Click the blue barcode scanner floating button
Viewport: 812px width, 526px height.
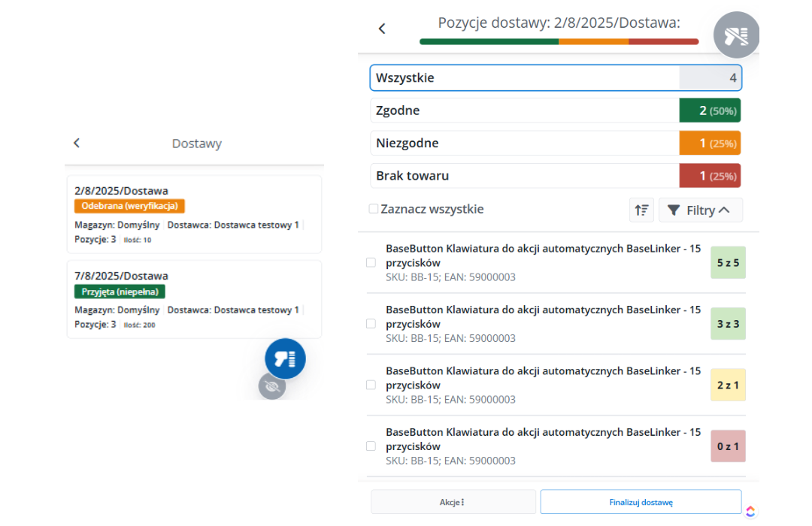[285, 358]
